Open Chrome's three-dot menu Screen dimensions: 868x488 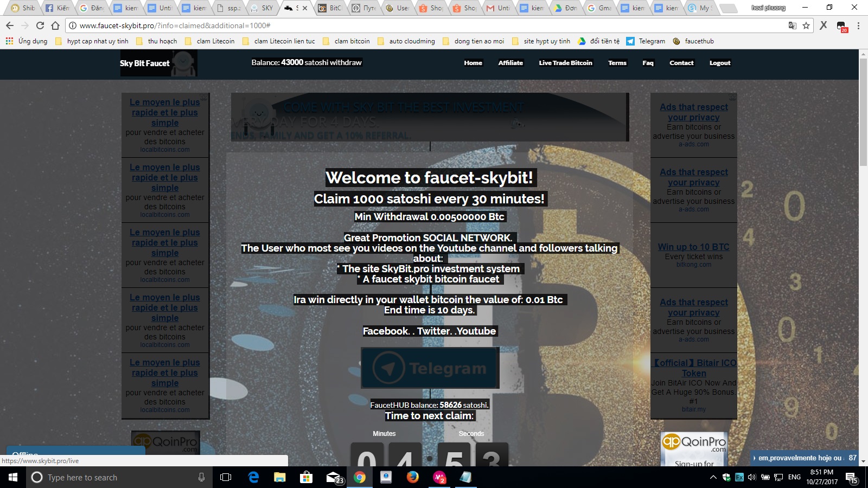[x=858, y=25]
